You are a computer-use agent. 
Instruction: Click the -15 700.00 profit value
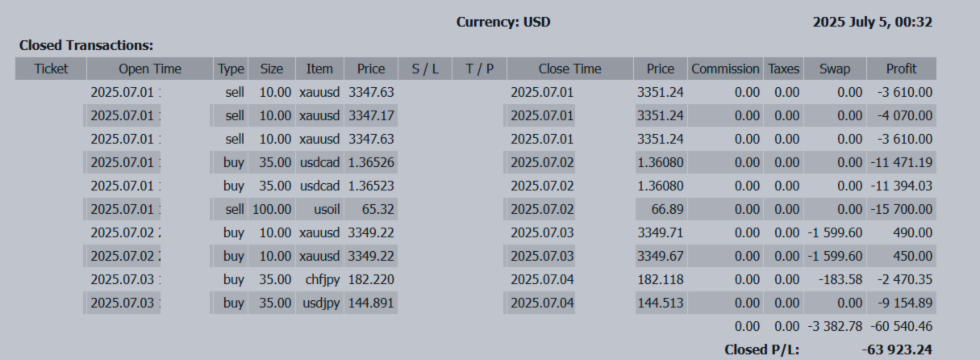[x=903, y=209]
